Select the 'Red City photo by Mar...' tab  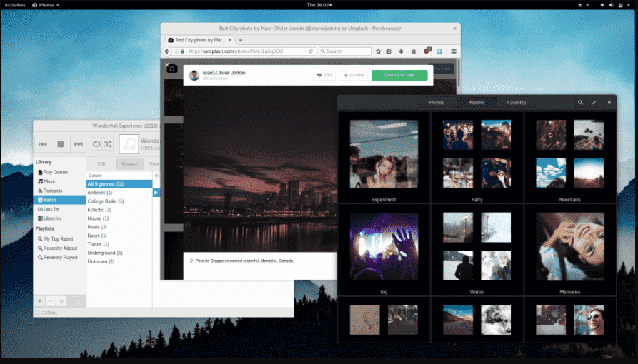tap(199, 40)
